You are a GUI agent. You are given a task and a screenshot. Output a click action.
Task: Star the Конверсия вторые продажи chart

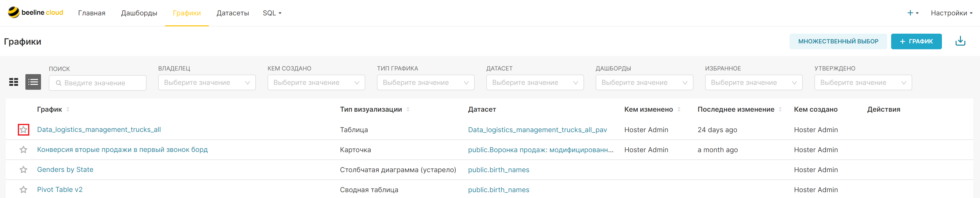click(24, 150)
